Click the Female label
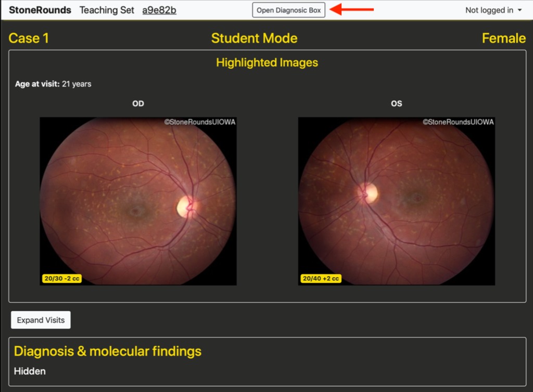 click(x=503, y=38)
